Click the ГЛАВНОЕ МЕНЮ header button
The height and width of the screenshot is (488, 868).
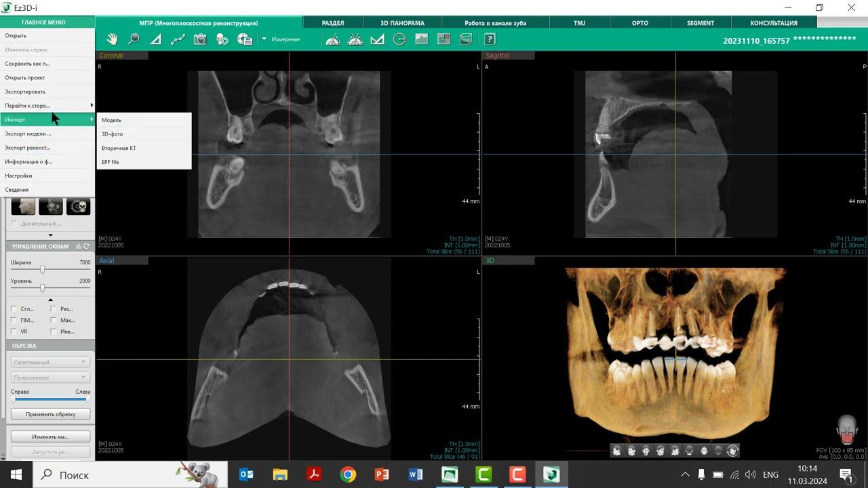pos(43,22)
